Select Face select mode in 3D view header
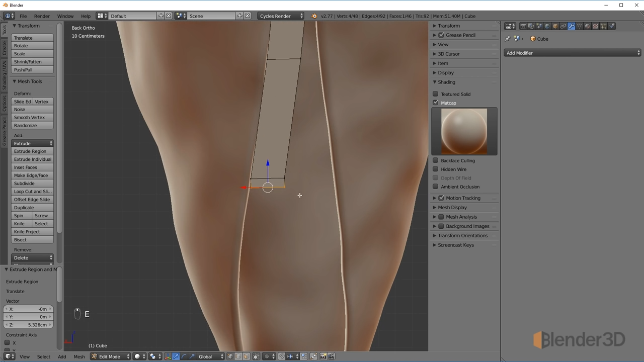The image size is (644, 362). pos(246,356)
